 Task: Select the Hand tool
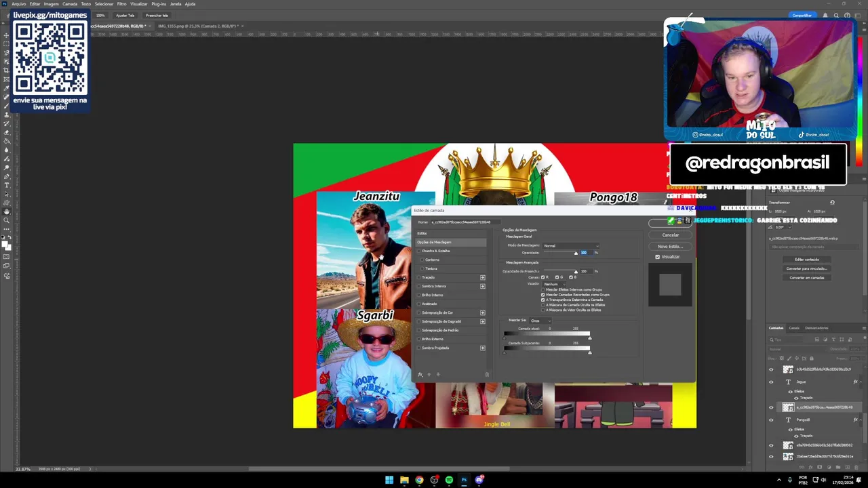click(6, 211)
